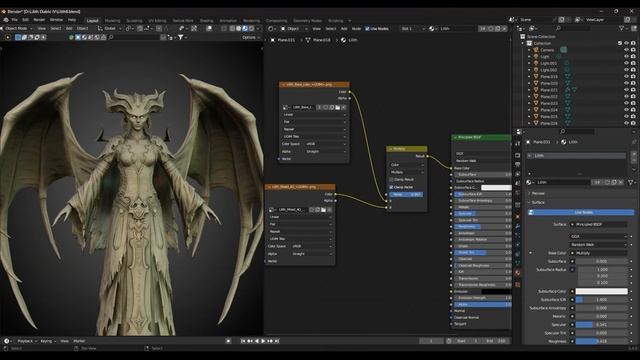
Task: Open image folder icon in Mixed AO node
Action: [323, 209]
